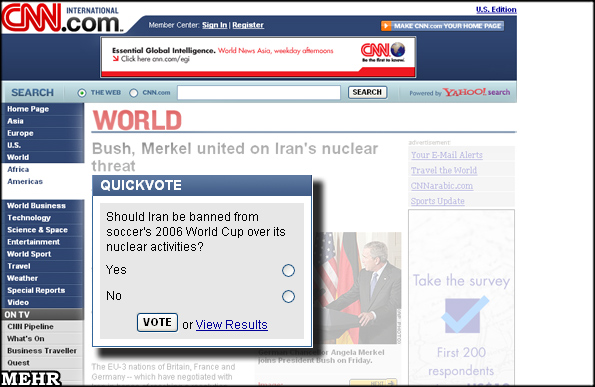The image size is (595, 387).
Task: Switch to the U.S. Edition
Action: [x=496, y=9]
